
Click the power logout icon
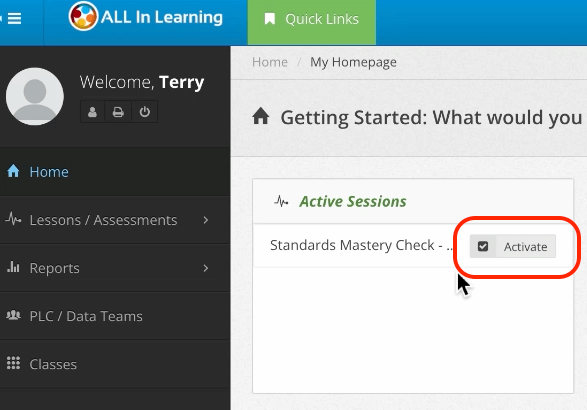point(145,112)
